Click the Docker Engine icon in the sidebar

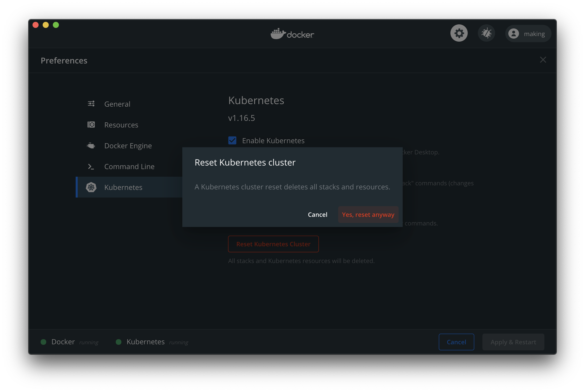click(x=91, y=145)
